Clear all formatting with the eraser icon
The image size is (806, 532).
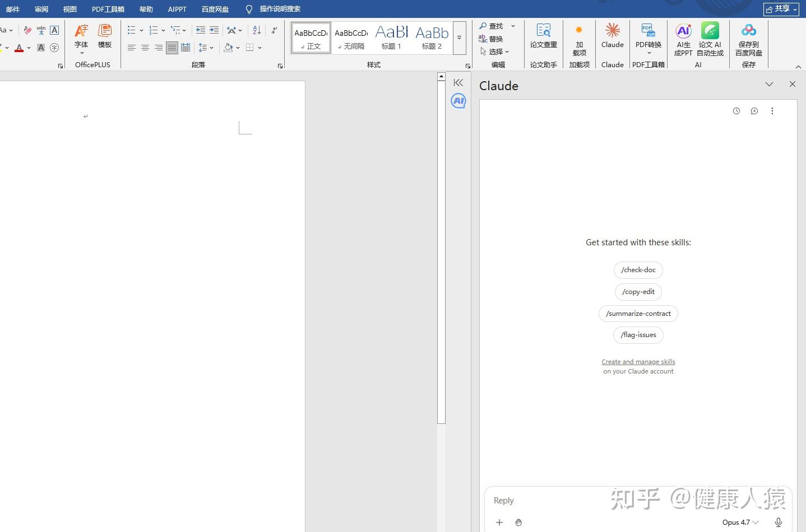(x=27, y=30)
